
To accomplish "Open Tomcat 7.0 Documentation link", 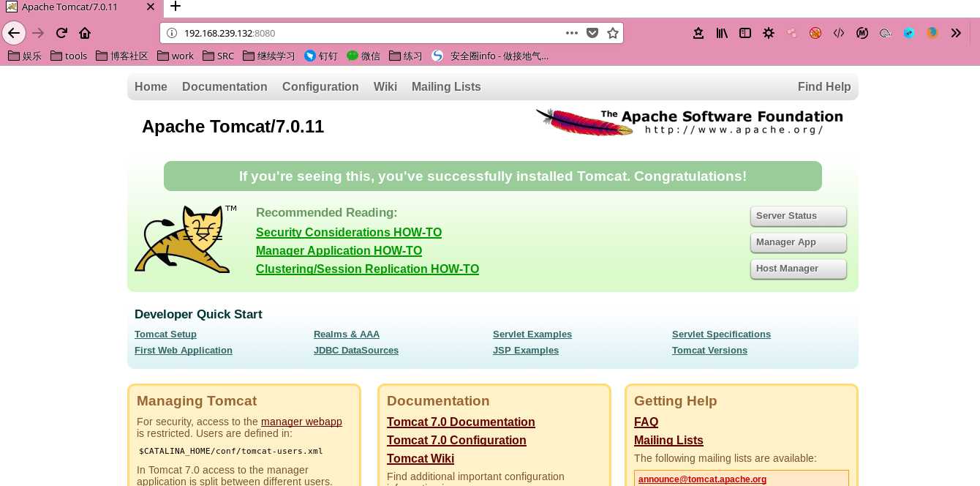I will pos(461,422).
